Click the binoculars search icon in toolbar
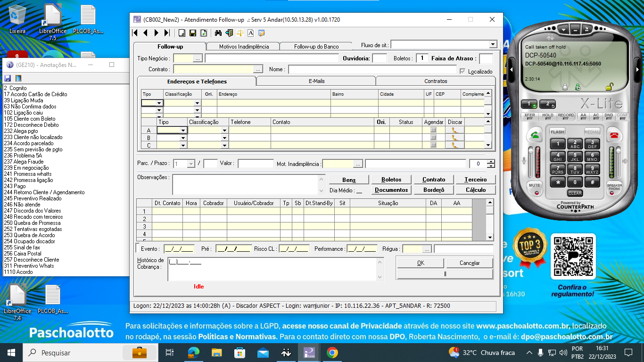 [x=218, y=33]
